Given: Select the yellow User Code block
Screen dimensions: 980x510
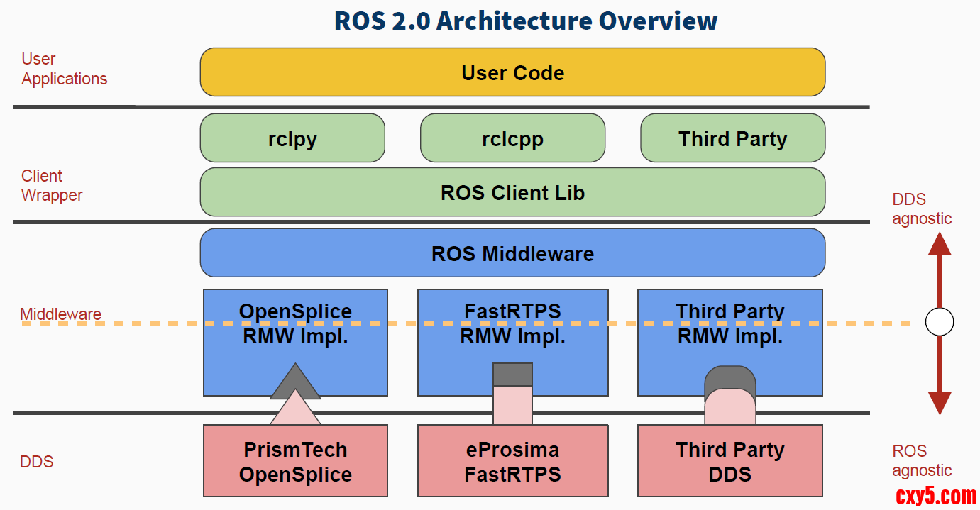Looking at the screenshot, I should pos(512,72).
